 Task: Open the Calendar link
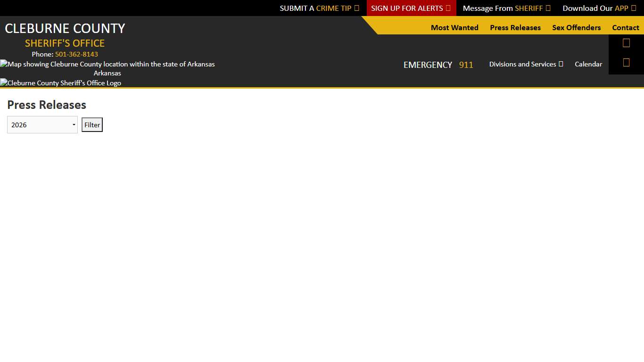click(x=588, y=64)
